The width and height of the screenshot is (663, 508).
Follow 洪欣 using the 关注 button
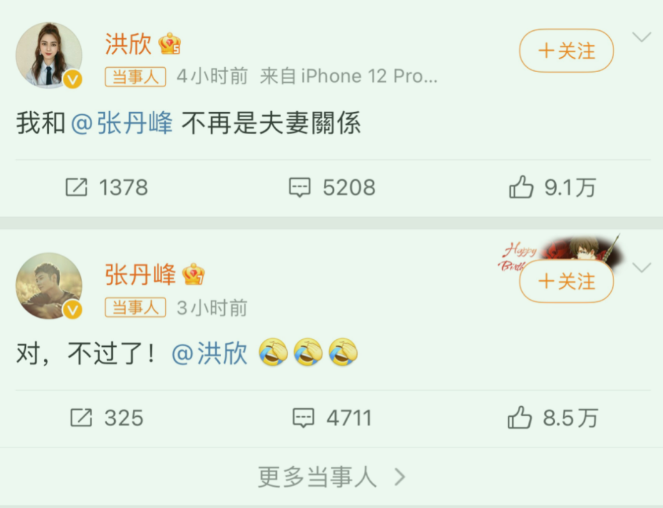[567, 51]
